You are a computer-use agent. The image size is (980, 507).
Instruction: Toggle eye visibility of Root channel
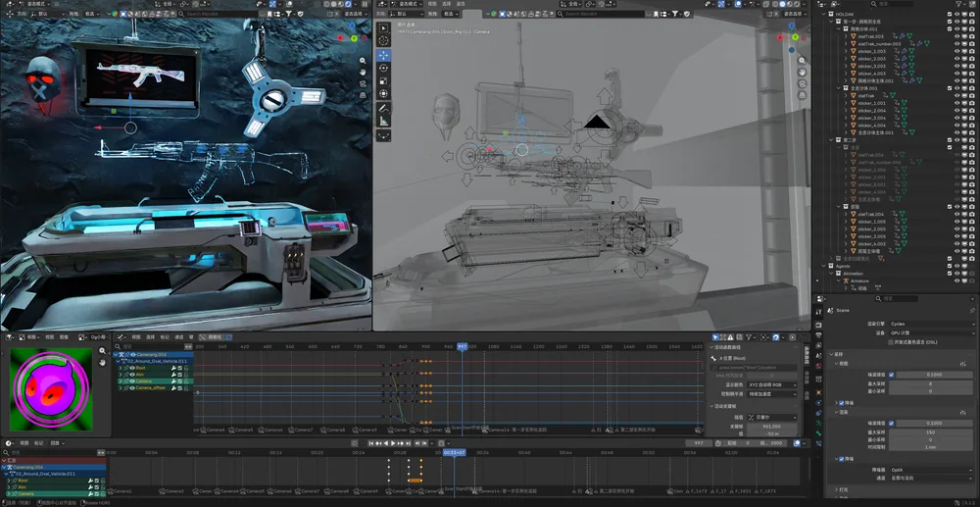pyautogui.click(x=132, y=368)
